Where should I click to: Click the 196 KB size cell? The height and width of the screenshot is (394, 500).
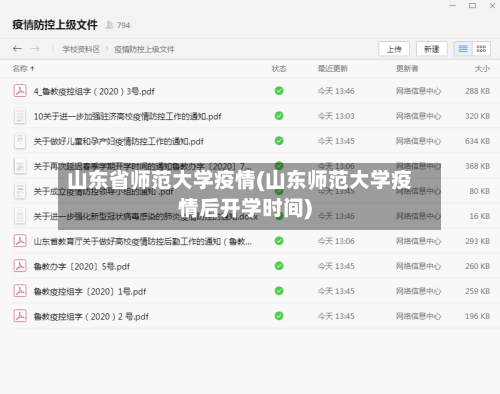pos(477,316)
